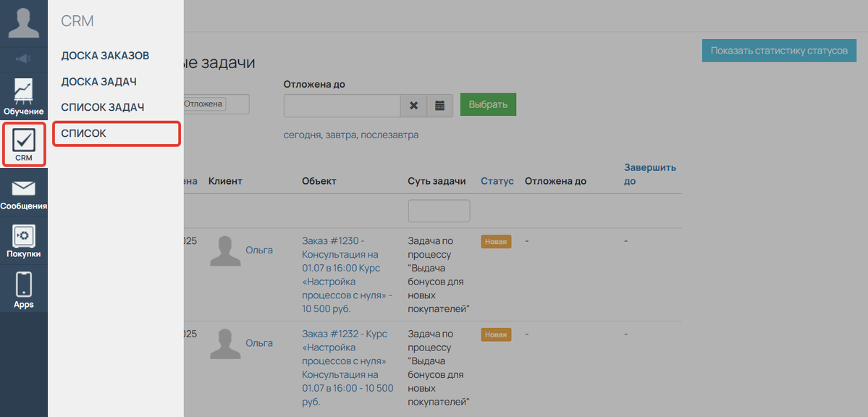Click the green Выбрать button
Screen dimensions: 868x417
pos(488,104)
